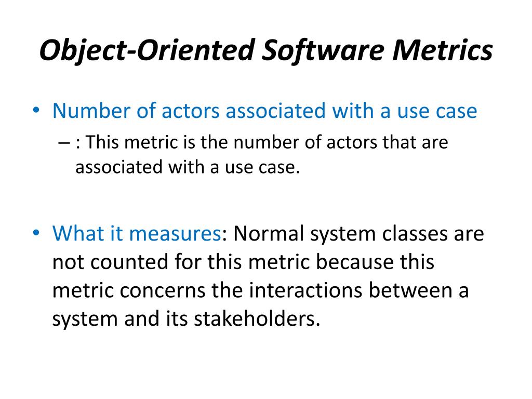
Task: Click the dash marker before 'This metric'
Action: [64, 142]
